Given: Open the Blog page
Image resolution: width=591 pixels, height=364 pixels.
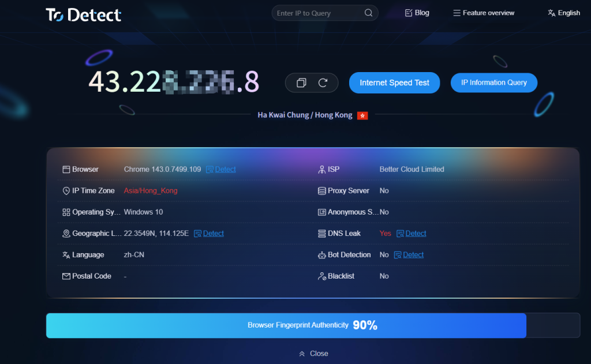Looking at the screenshot, I should [x=417, y=13].
